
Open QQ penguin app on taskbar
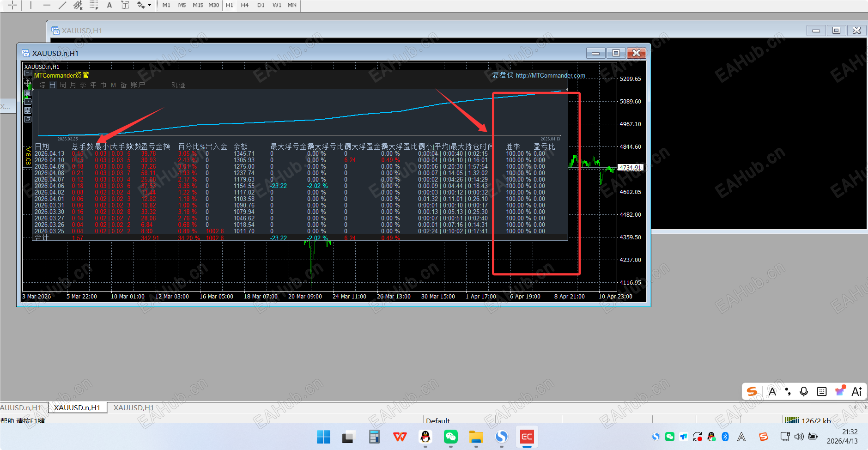coord(425,437)
